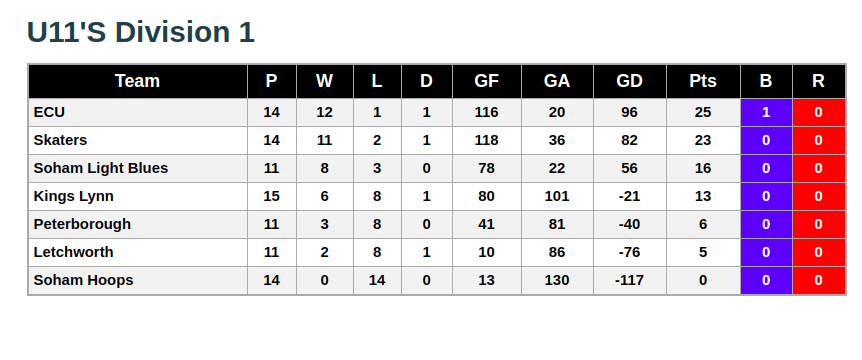Click Soham Hoops' red R cell
The width and height of the screenshot is (862, 360).
(819, 280)
